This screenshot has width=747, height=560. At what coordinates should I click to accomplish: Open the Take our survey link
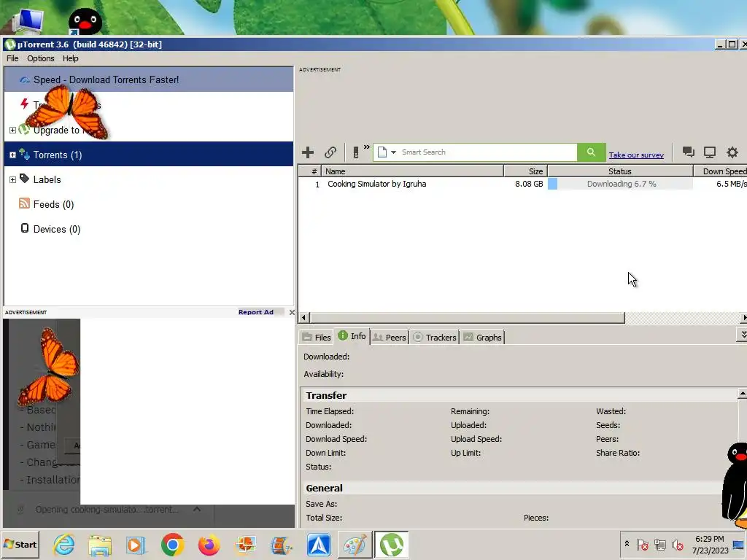(636, 155)
